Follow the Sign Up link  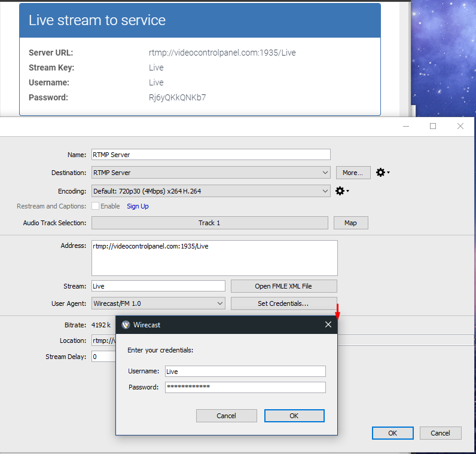pos(138,206)
